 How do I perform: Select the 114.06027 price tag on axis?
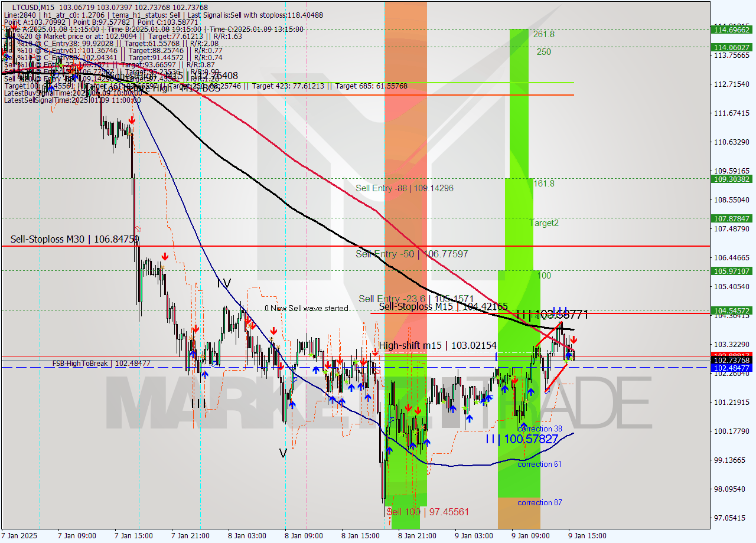732,47
